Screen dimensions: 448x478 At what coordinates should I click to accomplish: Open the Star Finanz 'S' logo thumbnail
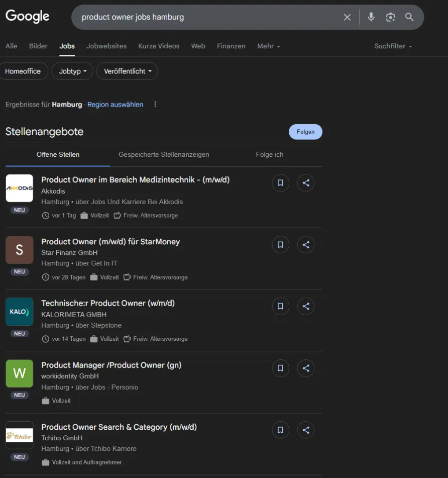click(20, 250)
